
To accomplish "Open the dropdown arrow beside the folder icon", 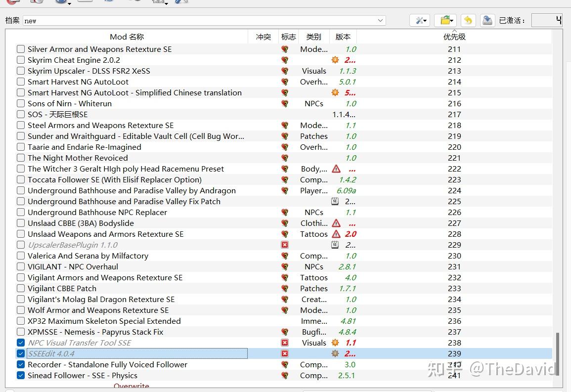I will coord(451,21).
